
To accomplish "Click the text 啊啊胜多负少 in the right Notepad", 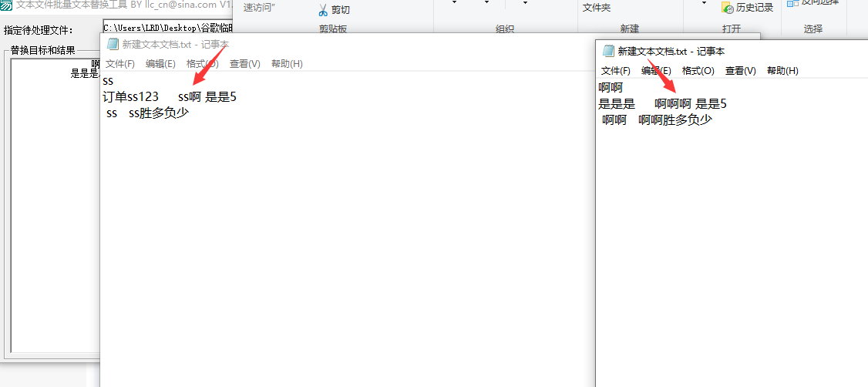I will point(675,120).
